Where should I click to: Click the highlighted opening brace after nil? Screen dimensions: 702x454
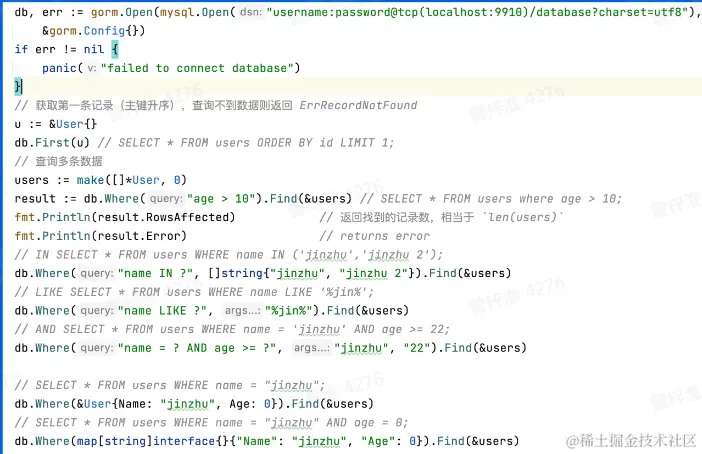(x=115, y=49)
